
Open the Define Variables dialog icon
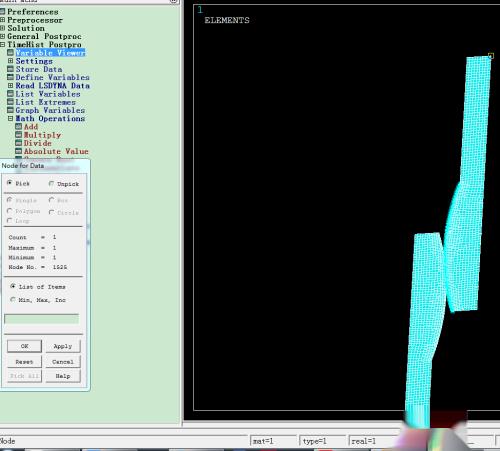10,77
